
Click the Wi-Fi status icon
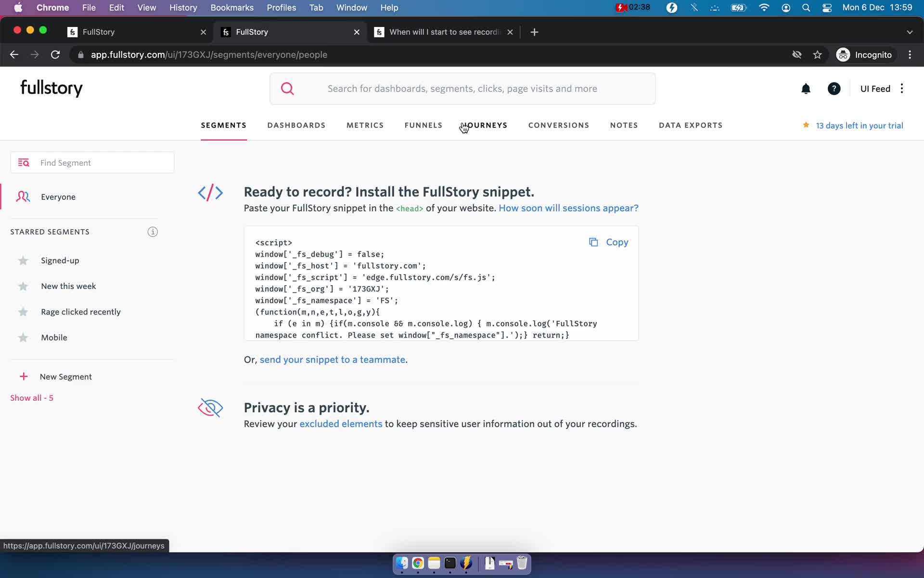[764, 8]
